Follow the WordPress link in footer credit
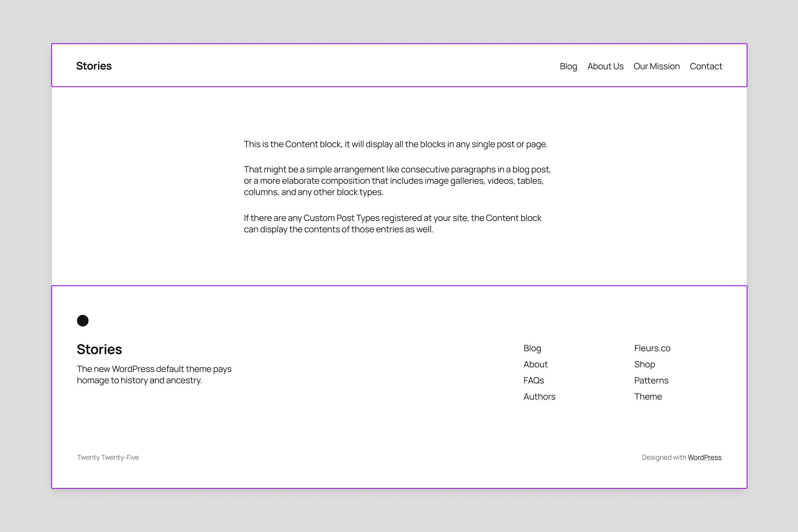Image resolution: width=798 pixels, height=532 pixels. [704, 457]
